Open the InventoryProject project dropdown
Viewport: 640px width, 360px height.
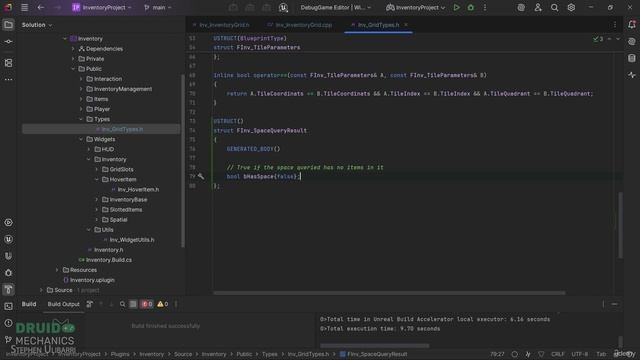[102, 7]
